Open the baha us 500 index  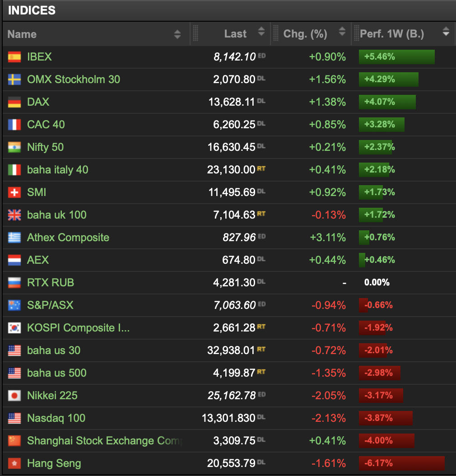[x=57, y=373]
